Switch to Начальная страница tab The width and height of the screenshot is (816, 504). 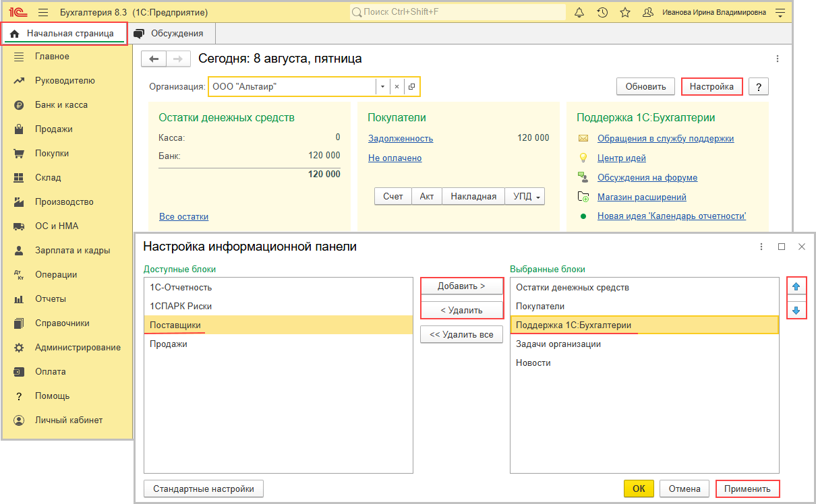[65, 33]
